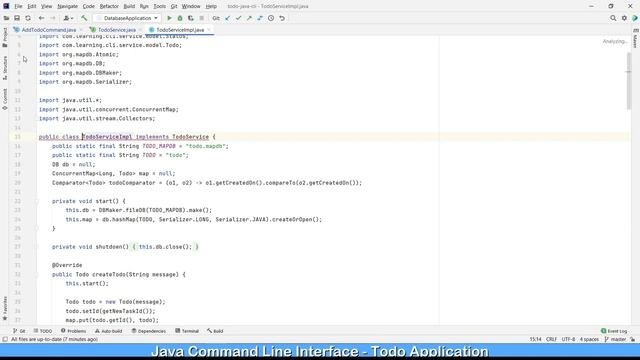Toggle Commit tool window sidebar
Viewport: 640px width, 360px height.
coord(5,99)
